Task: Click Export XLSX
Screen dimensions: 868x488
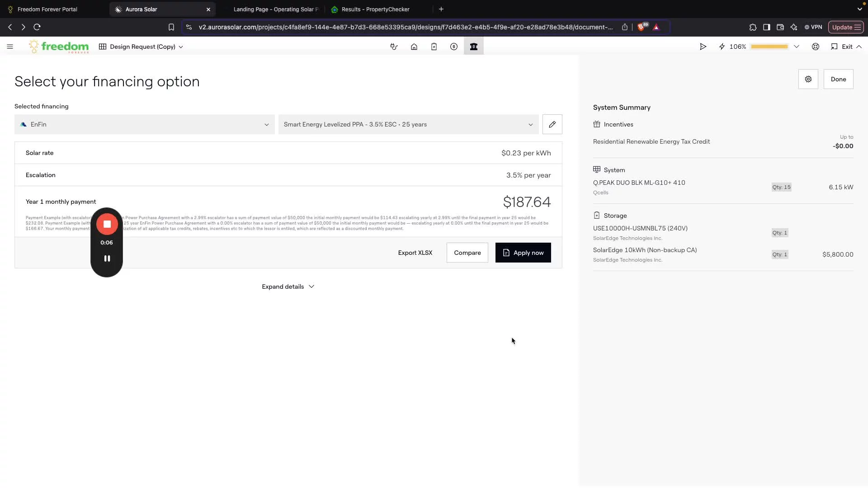Action: click(415, 253)
